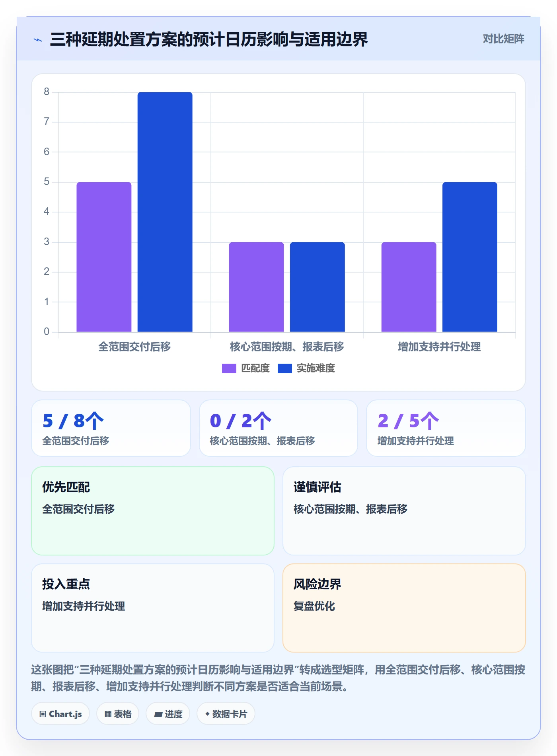Viewport: 557px width, 756px height.
Task: Click the y-axis value 8
Action: point(47,92)
